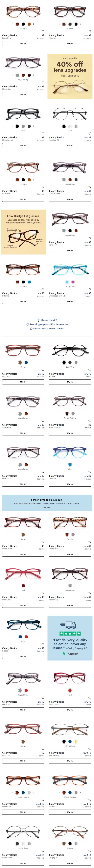
Task: Add Whistler blue glasses to favorites
Action: coord(90,472)
